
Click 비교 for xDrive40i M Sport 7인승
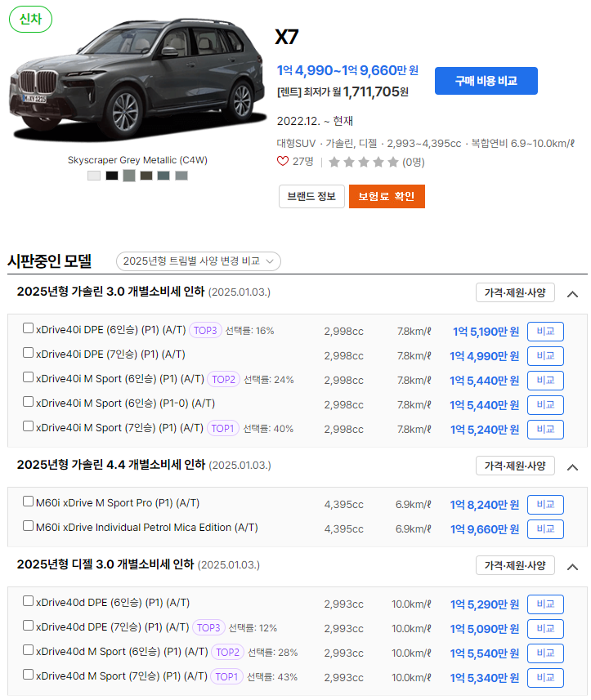[x=545, y=430]
